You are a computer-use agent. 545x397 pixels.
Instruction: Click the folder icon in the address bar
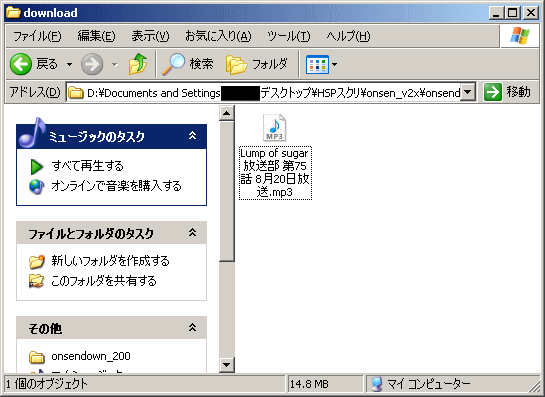click(x=75, y=93)
